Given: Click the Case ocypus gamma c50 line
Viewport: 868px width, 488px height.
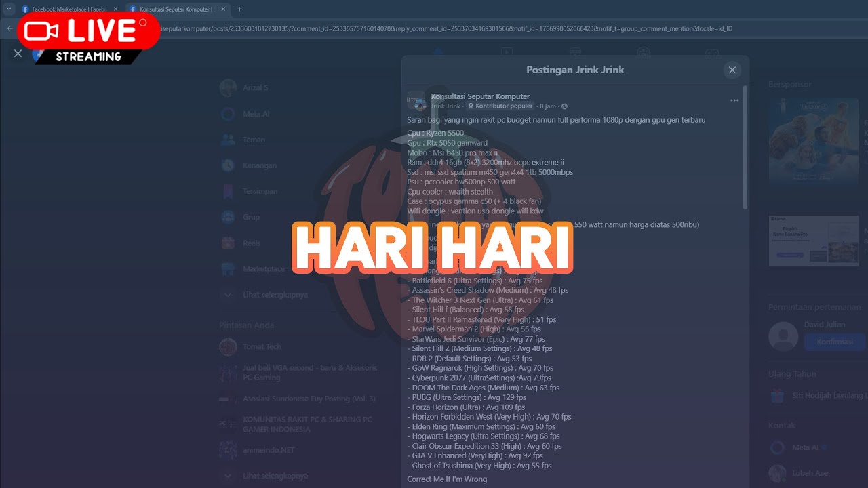Looking at the screenshot, I should [475, 201].
